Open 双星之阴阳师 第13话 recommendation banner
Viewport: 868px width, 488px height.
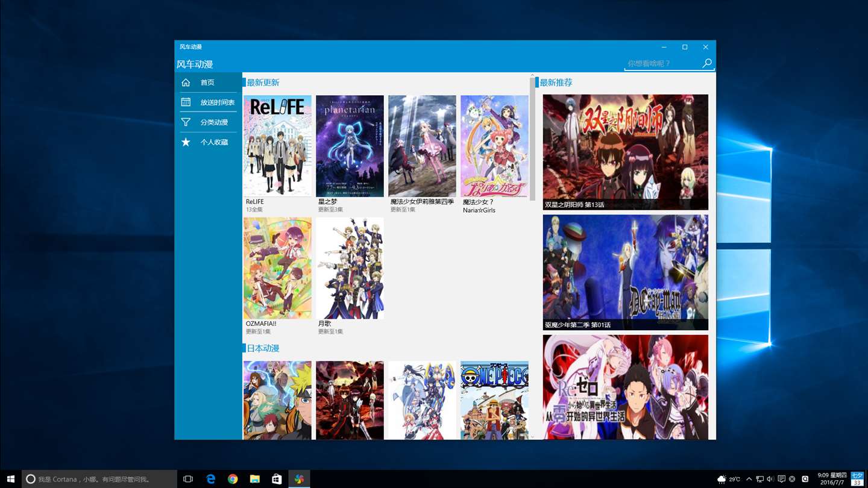[626, 152]
